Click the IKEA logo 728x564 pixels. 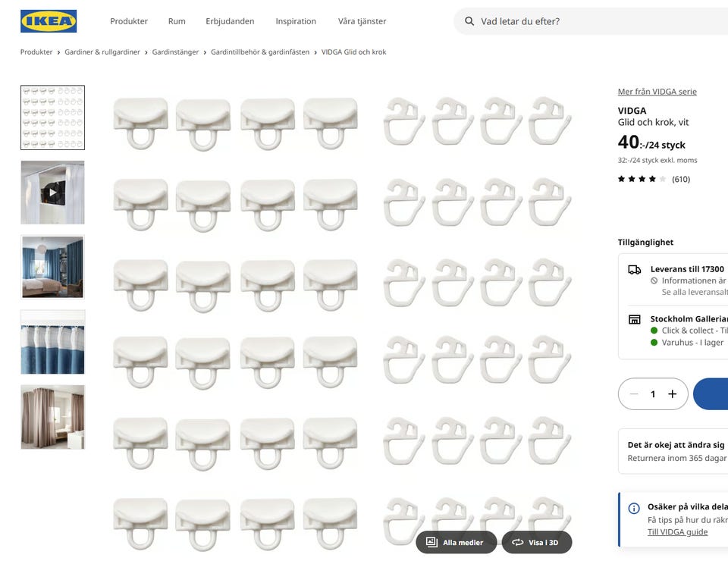point(49,21)
